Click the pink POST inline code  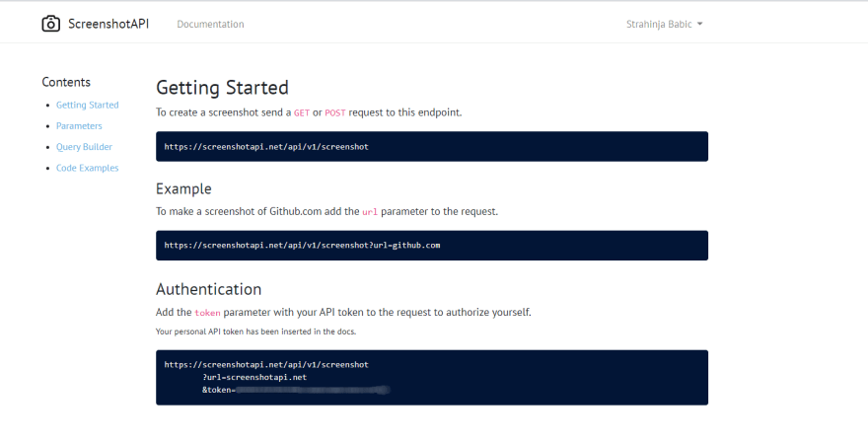[x=335, y=112]
